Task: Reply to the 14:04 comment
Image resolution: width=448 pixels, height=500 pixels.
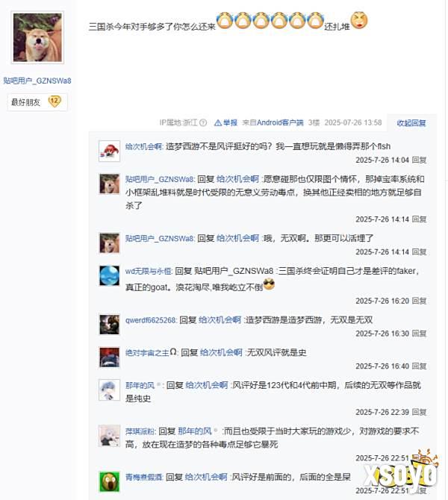Action: 420,160
